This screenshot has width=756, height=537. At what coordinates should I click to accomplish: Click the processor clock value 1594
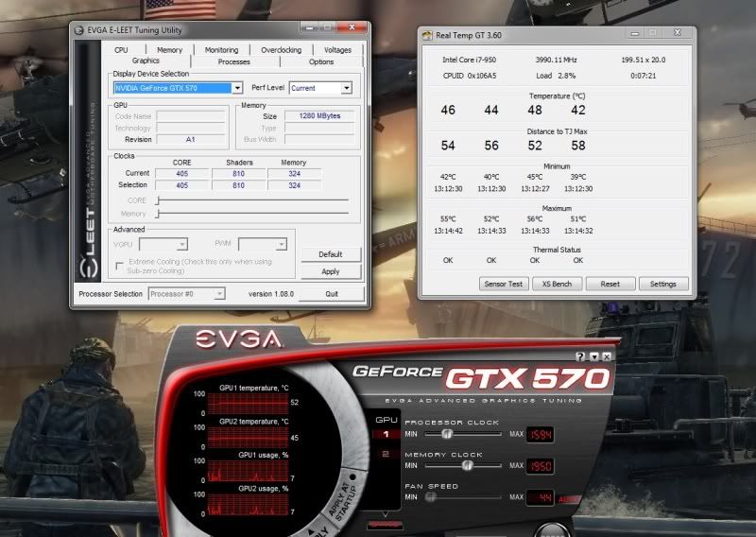(540, 435)
